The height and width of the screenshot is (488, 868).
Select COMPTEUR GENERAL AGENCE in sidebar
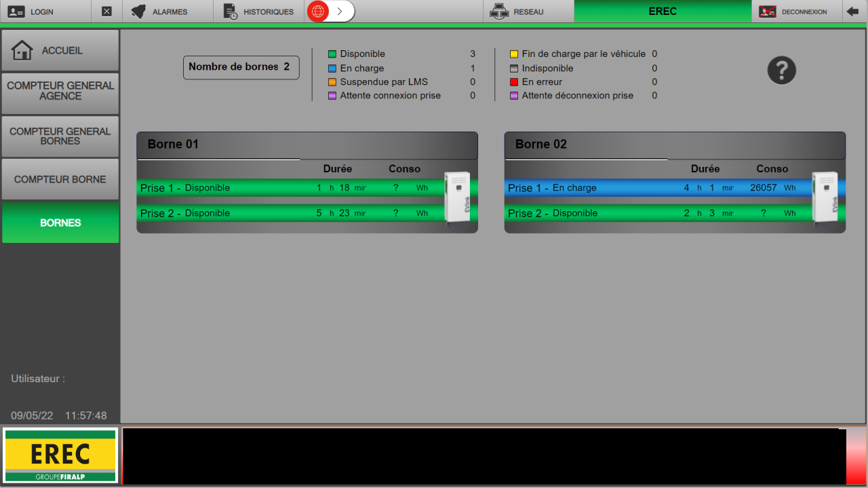60,91
